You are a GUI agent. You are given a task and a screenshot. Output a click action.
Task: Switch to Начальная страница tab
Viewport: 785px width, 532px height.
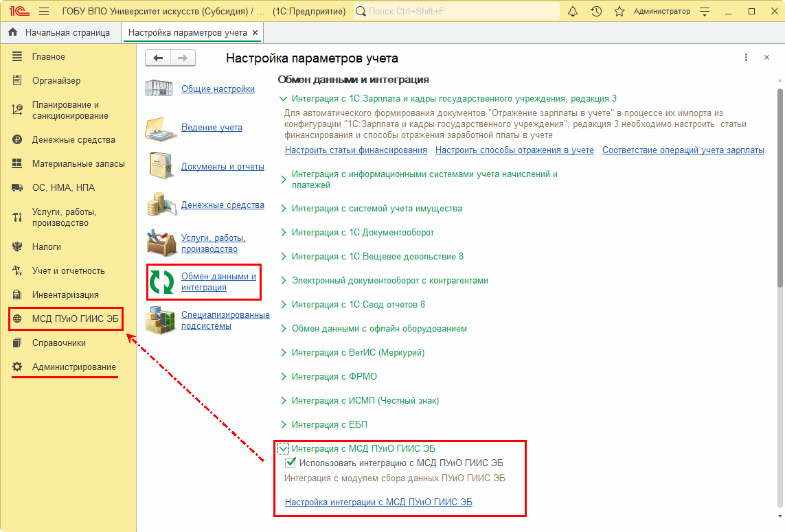point(67,32)
